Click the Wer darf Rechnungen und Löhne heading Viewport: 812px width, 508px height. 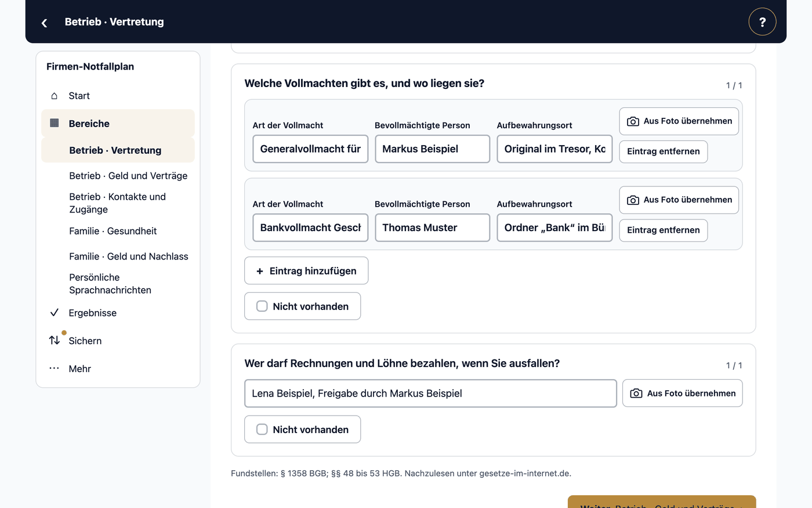[402, 363]
